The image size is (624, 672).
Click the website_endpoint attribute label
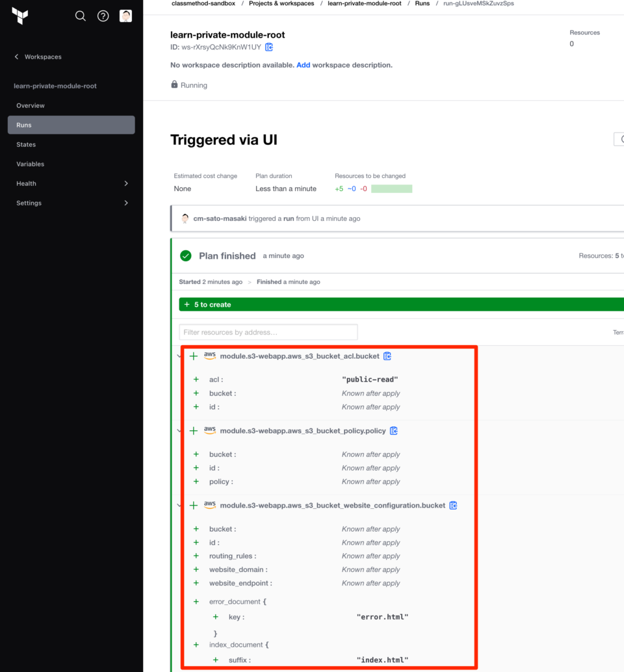pos(240,583)
